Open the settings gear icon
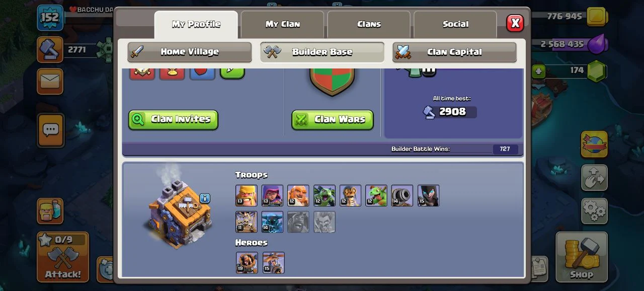Image resolution: width=644 pixels, height=291 pixels. pyautogui.click(x=594, y=211)
